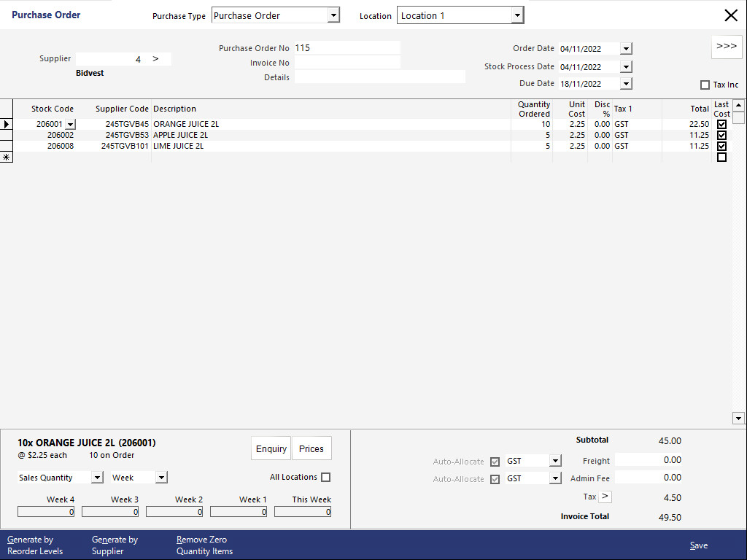Enable the Tax Inc checkbox
Screen dimensions: 747x560
tap(705, 85)
